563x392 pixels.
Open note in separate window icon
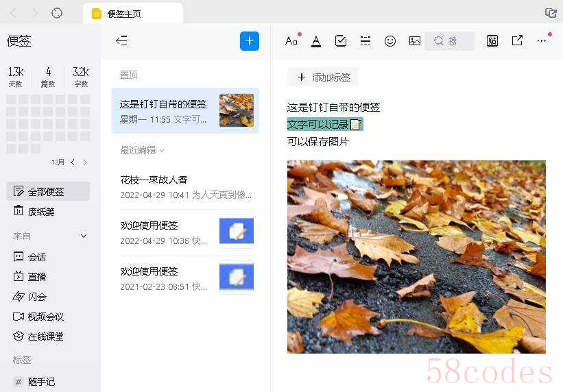[517, 40]
